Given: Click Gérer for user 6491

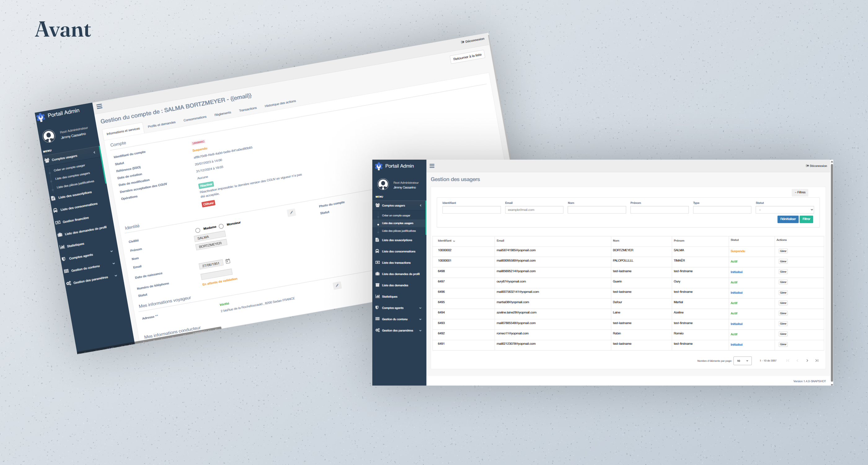Looking at the screenshot, I should (783, 344).
